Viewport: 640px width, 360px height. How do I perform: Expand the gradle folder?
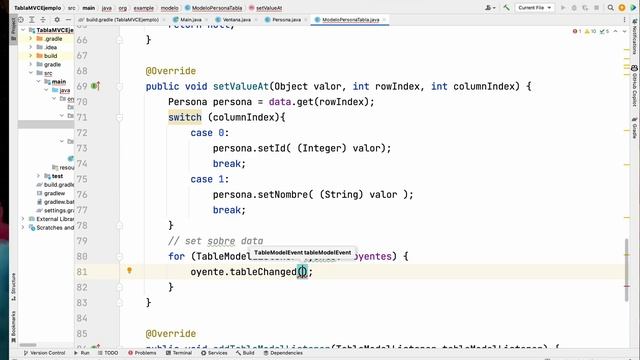pyautogui.click(x=31, y=64)
